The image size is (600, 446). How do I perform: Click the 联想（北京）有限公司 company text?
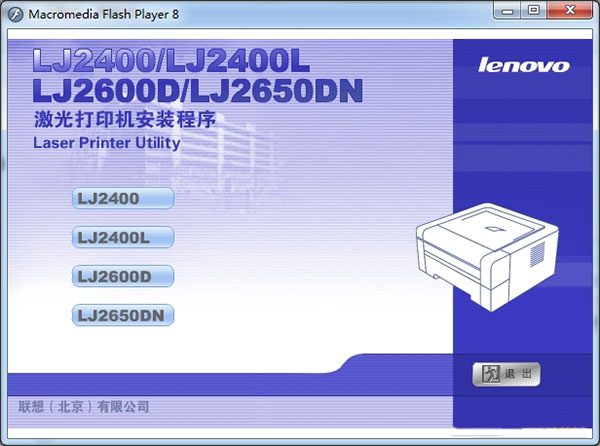(x=84, y=406)
